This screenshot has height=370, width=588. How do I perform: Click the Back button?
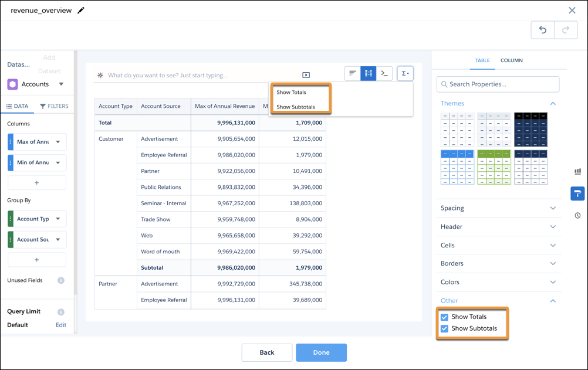pyautogui.click(x=267, y=352)
